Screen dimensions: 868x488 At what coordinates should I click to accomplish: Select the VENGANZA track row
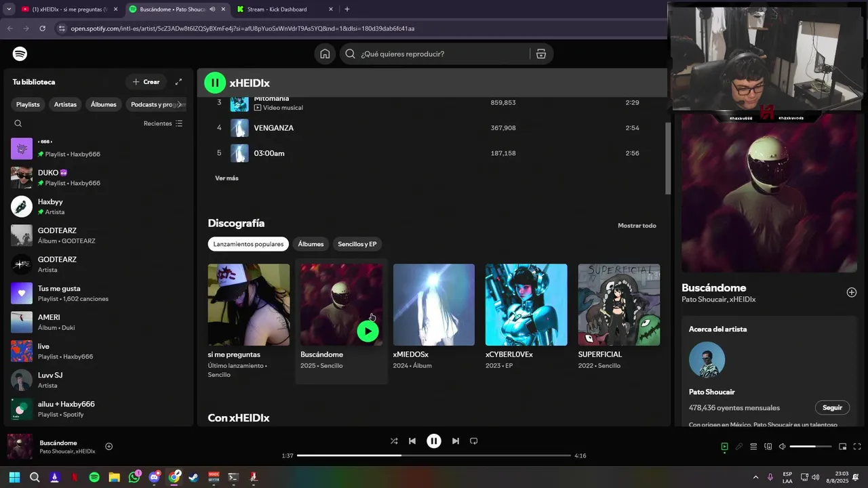[431, 128]
